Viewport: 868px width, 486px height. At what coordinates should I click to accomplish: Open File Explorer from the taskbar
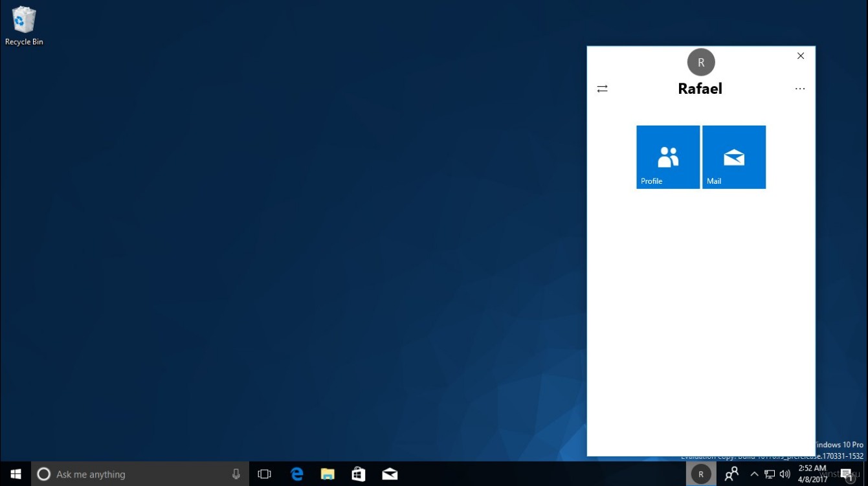coord(328,474)
